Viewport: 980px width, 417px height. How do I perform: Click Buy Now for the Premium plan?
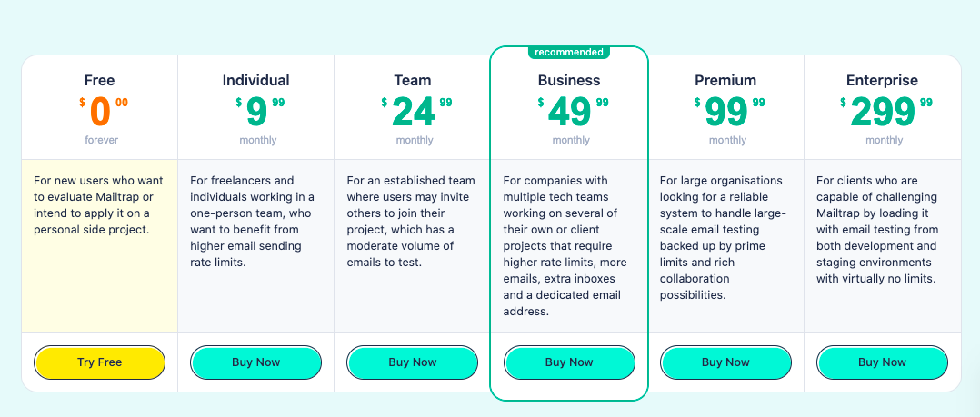coord(725,362)
